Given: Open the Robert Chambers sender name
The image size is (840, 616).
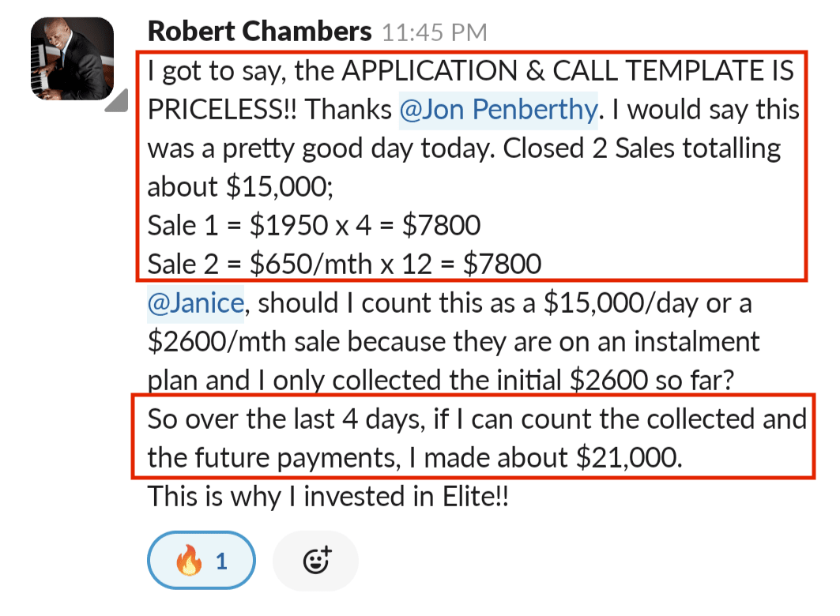Looking at the screenshot, I should click(259, 32).
